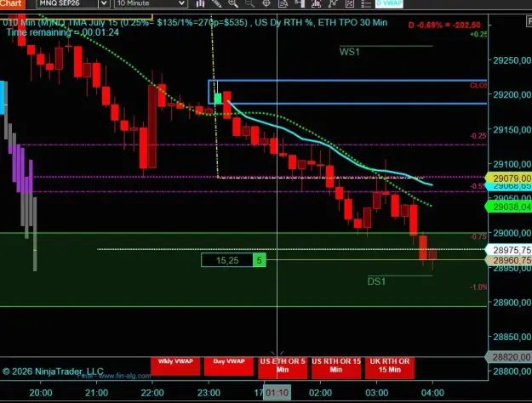Image resolution: width=532 pixels, height=403 pixels.
Task: Click the white 28975,75 price marker
Action: (x=510, y=250)
